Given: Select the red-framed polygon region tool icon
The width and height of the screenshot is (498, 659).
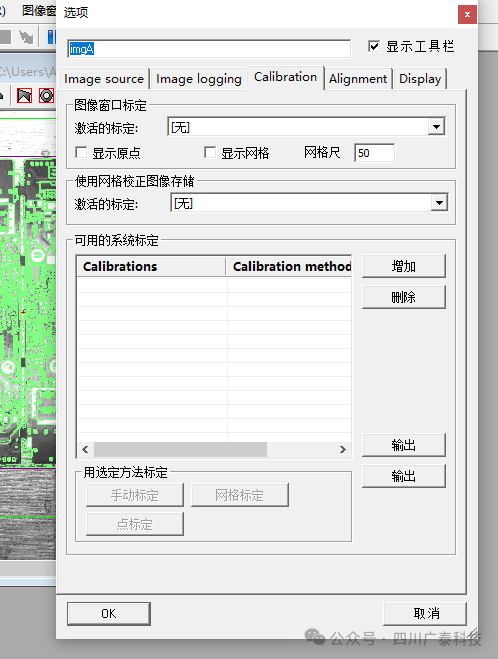Looking at the screenshot, I should (x=24, y=96).
